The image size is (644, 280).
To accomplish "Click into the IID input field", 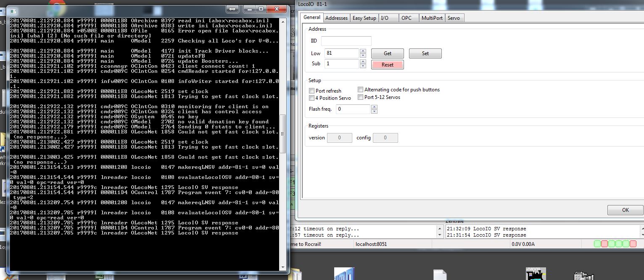I will click(346, 41).
